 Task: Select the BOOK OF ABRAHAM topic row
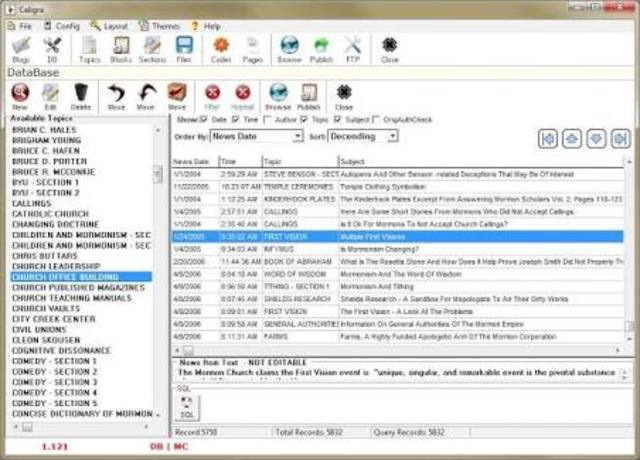pos(397,262)
